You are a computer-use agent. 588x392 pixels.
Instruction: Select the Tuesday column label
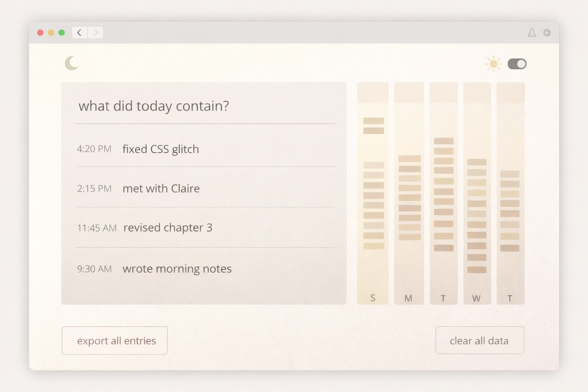443,298
